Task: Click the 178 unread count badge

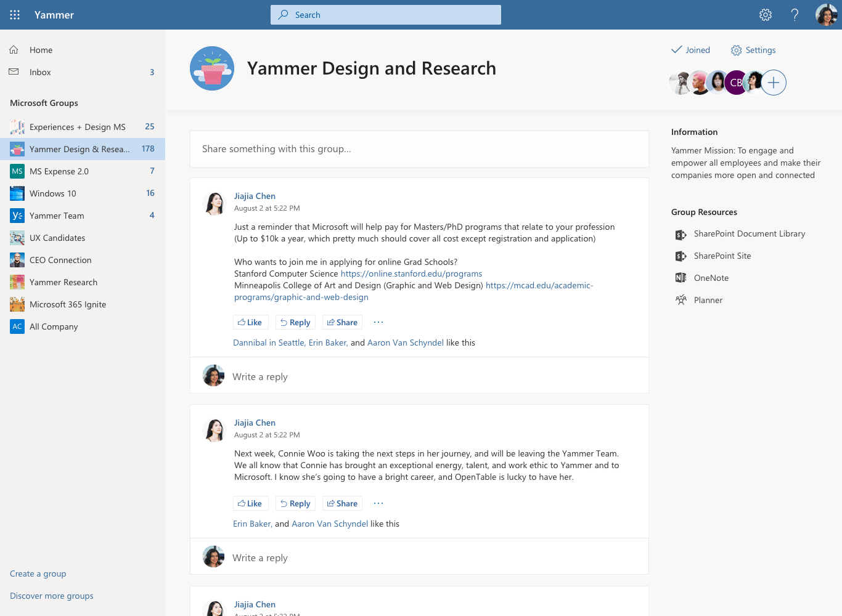Action: click(148, 149)
